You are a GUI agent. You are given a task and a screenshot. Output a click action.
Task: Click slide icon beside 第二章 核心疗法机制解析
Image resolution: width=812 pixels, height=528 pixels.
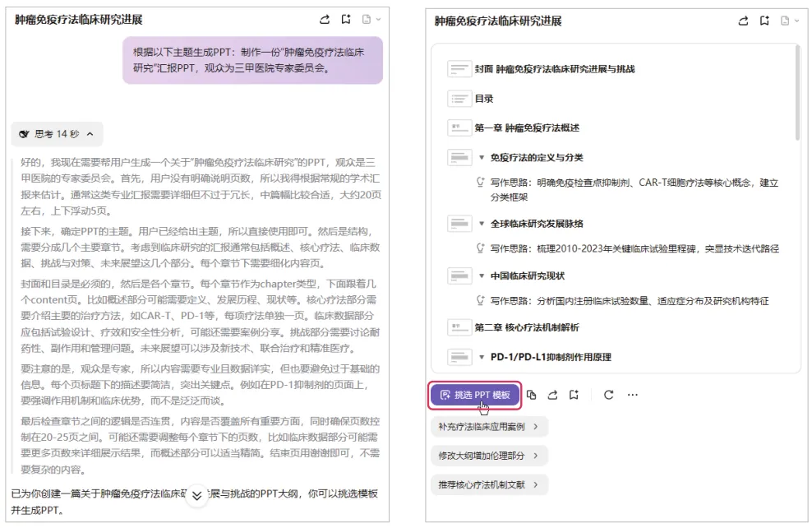point(459,327)
